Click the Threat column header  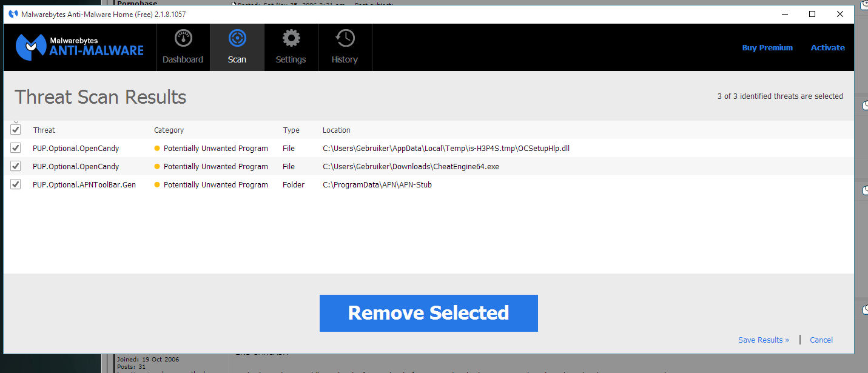(44, 130)
